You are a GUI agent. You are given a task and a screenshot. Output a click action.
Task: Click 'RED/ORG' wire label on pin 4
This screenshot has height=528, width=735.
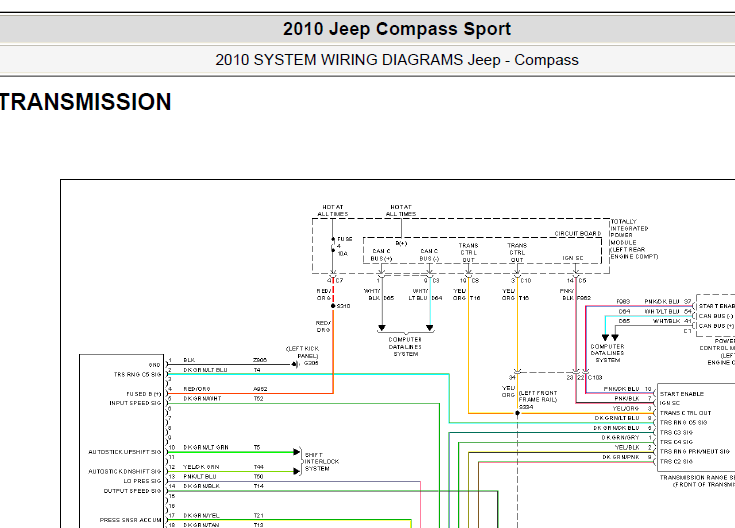pos(197,389)
